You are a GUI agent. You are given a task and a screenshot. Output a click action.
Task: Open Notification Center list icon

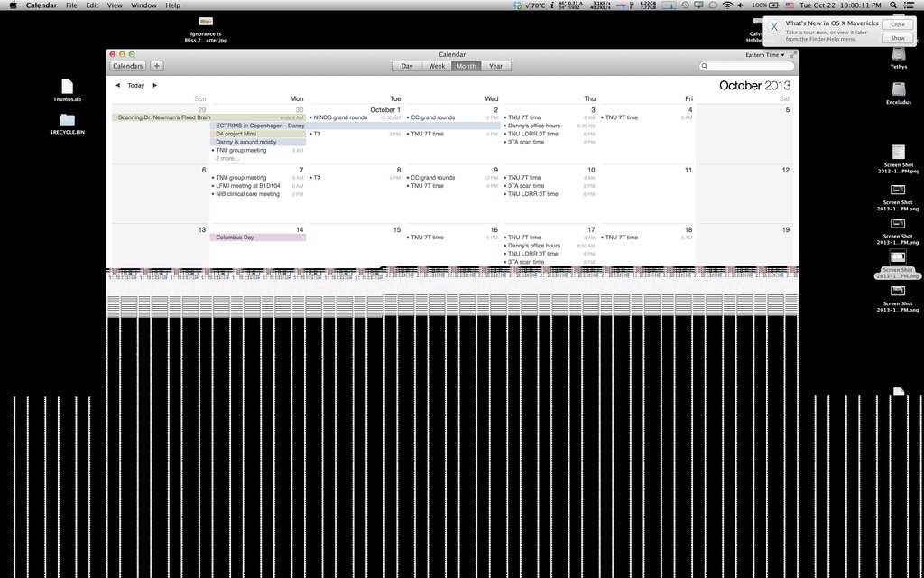click(910, 5)
